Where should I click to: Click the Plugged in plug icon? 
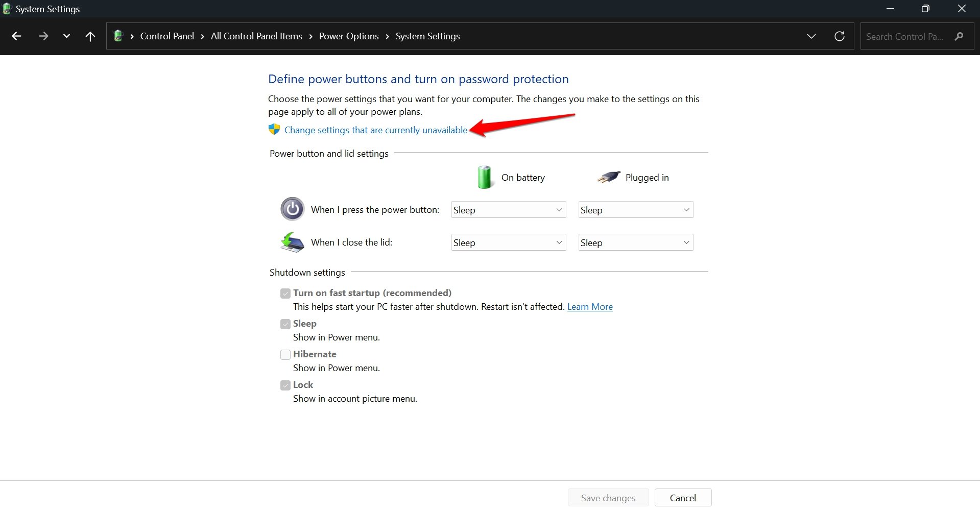click(608, 177)
